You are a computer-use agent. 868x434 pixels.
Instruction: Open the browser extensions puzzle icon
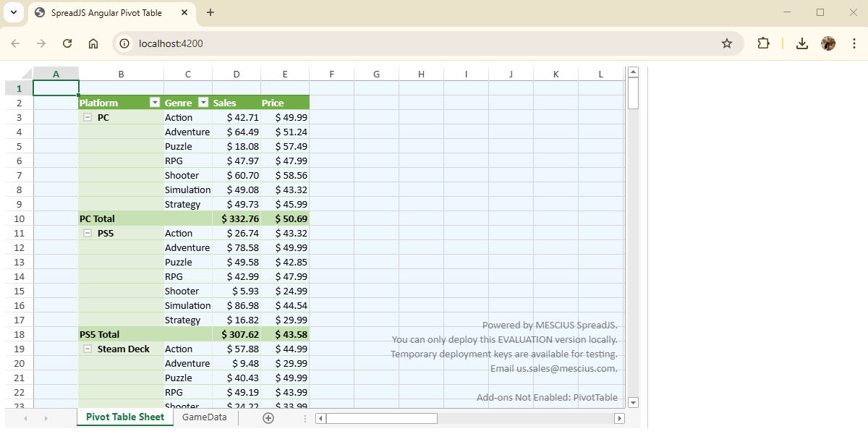click(x=764, y=43)
